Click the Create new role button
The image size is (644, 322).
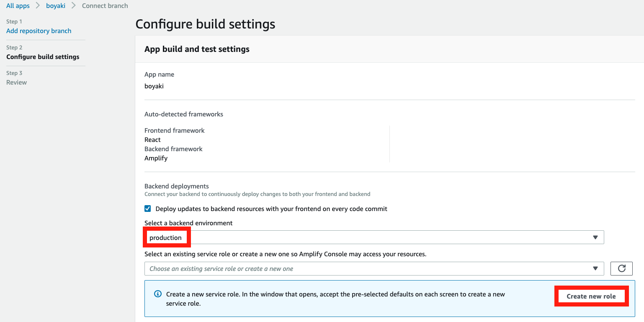(591, 296)
